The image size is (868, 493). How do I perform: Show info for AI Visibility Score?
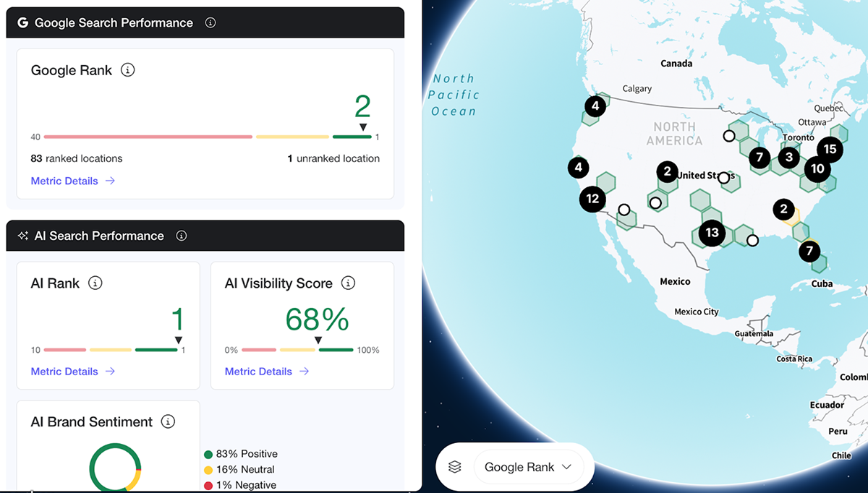coord(348,283)
